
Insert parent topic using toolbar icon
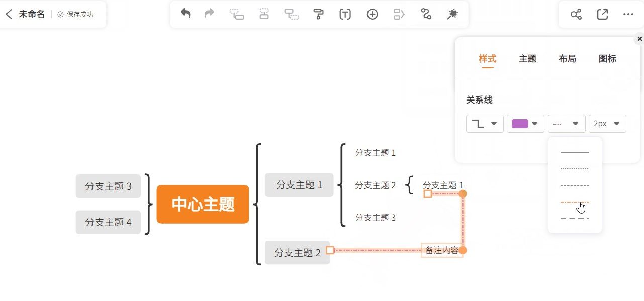(x=292, y=14)
